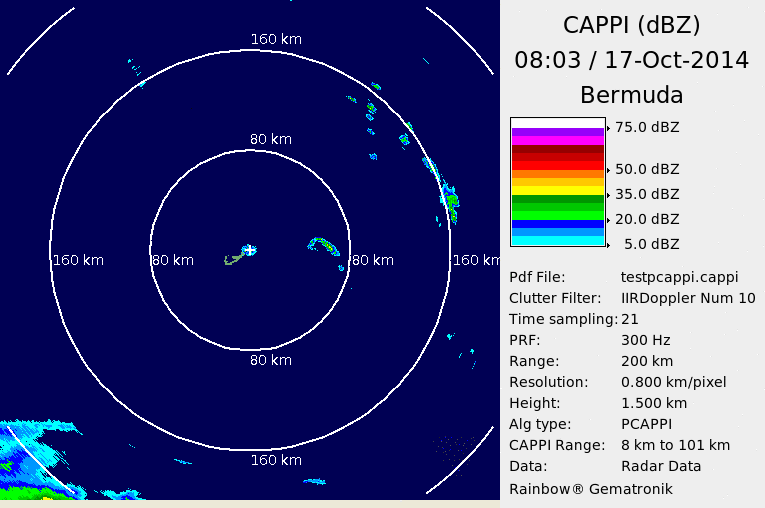Click the 08:03 / 17-Oct-2014 timestamp
765x508 pixels.
coord(631,60)
